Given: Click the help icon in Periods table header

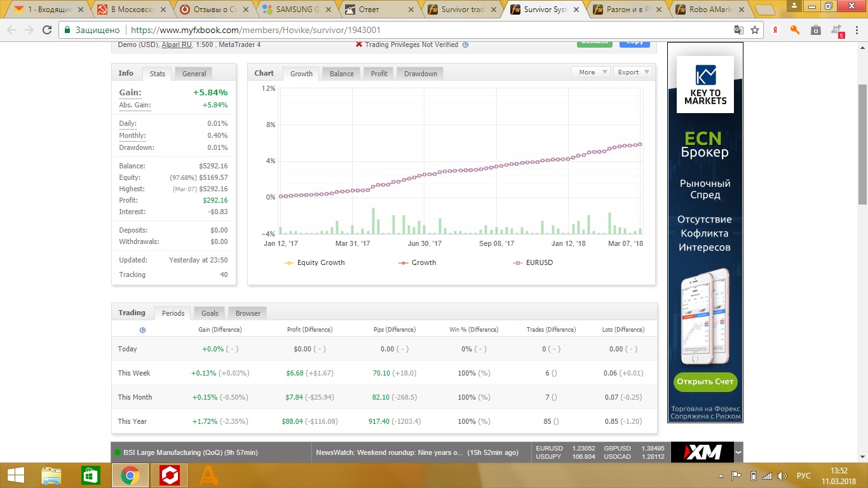Looking at the screenshot, I should (x=142, y=330).
